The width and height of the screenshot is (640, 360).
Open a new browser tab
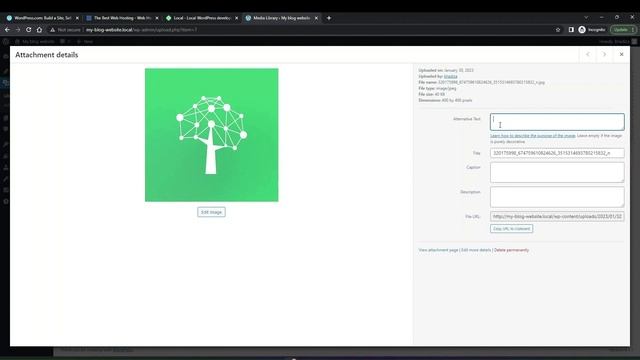[329, 18]
